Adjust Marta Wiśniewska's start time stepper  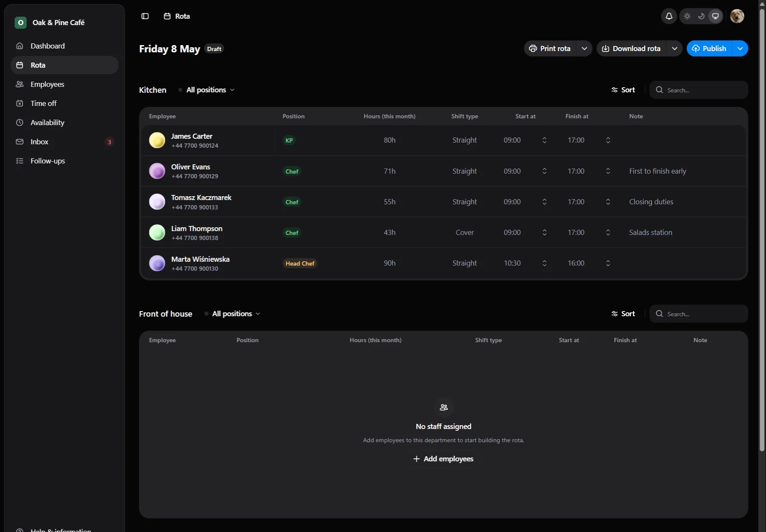(x=544, y=263)
